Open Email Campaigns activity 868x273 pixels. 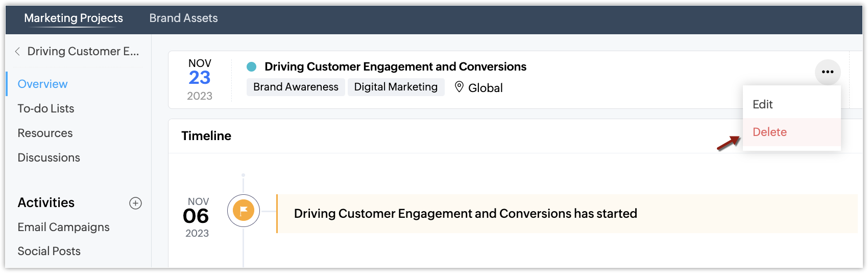63,227
